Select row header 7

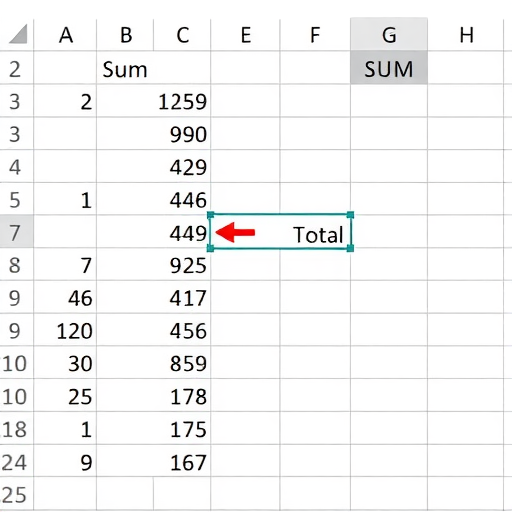click(16, 232)
